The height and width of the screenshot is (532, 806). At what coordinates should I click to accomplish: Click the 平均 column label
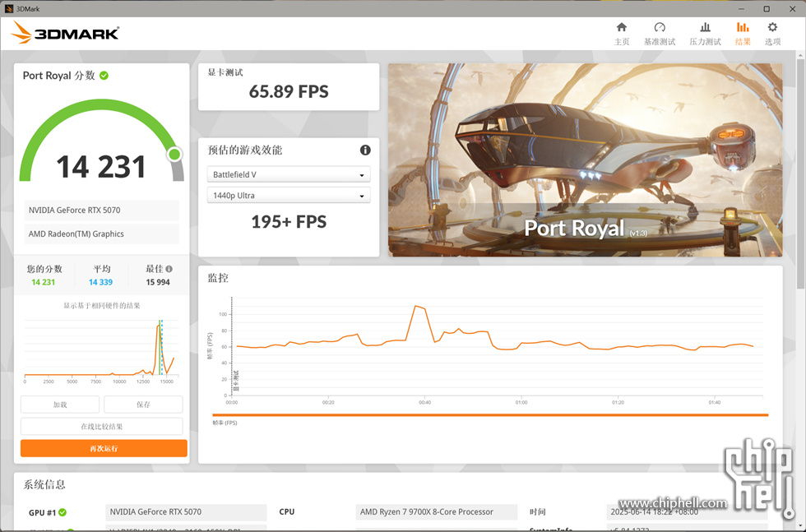(102, 269)
